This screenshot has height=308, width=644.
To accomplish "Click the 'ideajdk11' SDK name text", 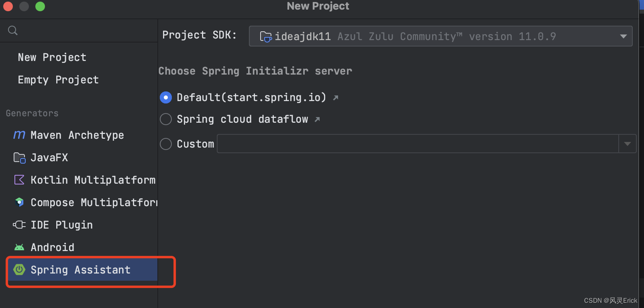I will coord(303,36).
